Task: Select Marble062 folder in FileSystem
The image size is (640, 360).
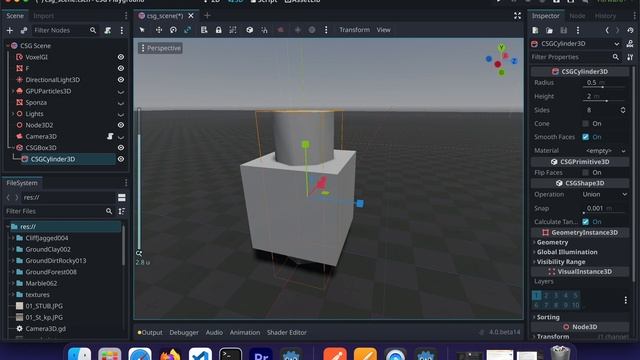Action: pyautogui.click(x=41, y=283)
